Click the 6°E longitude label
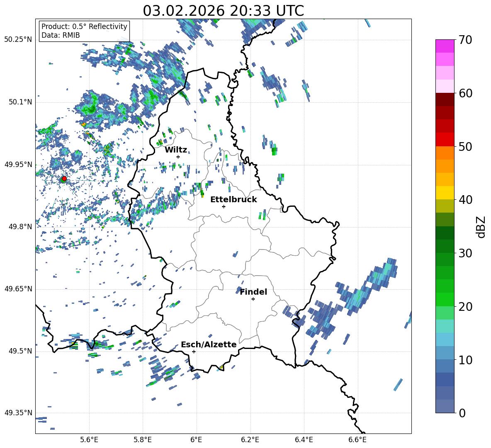The image size is (491, 448). pyautogui.click(x=196, y=440)
